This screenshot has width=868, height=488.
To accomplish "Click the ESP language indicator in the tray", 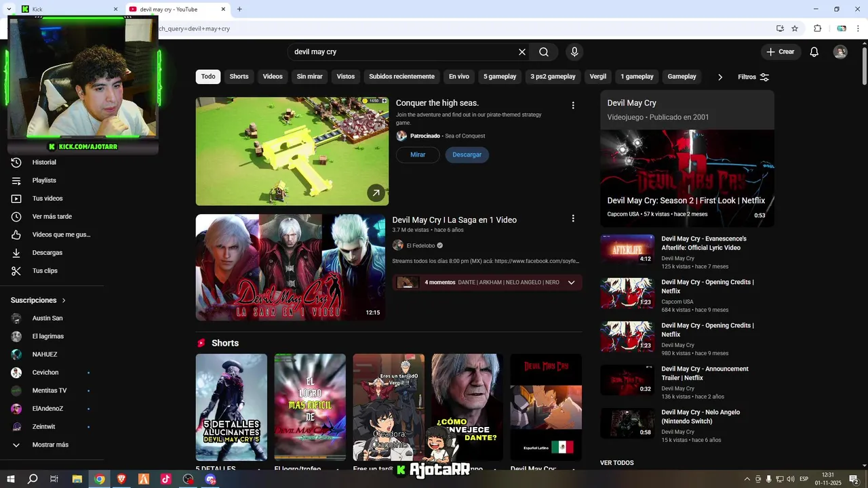I will (804, 479).
